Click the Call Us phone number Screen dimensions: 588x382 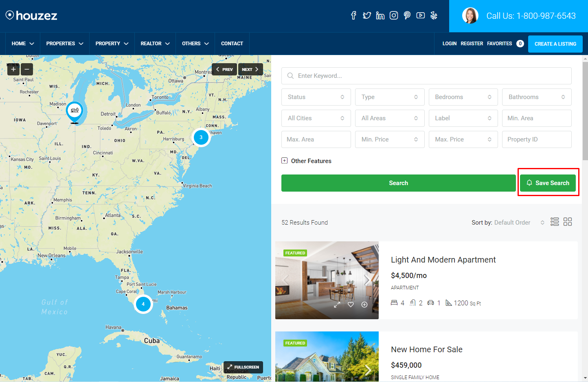click(x=531, y=16)
